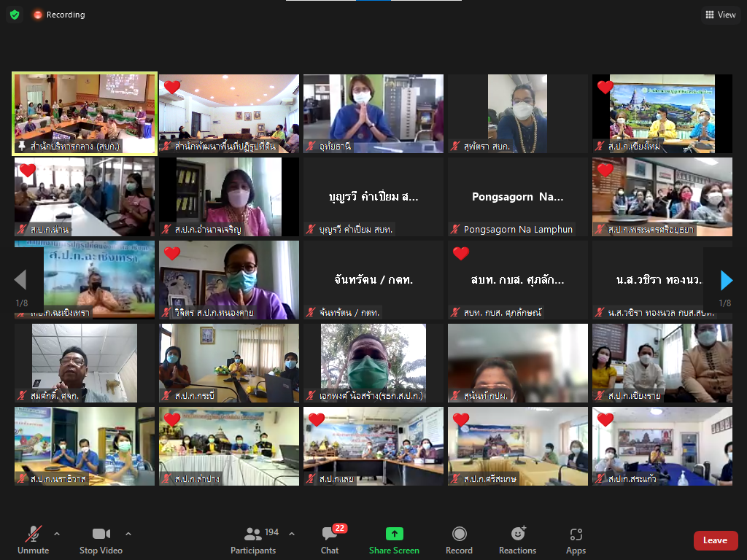
Task: Click the red Recording indicator
Action: (59, 15)
